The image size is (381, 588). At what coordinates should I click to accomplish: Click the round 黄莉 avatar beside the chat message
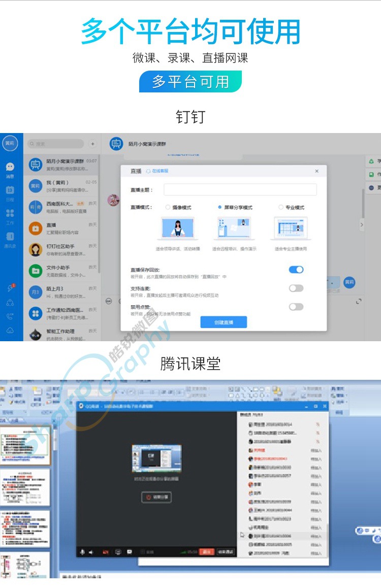click(x=349, y=282)
